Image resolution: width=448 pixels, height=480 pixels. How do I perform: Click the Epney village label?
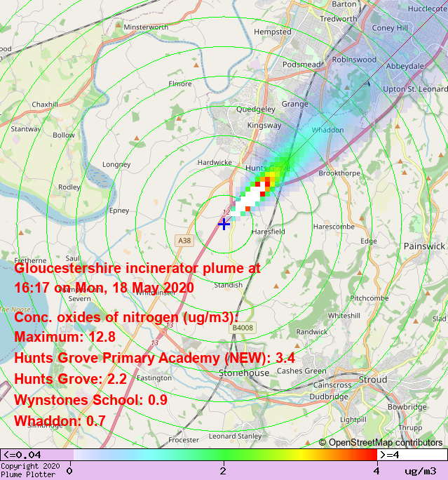pos(119,211)
